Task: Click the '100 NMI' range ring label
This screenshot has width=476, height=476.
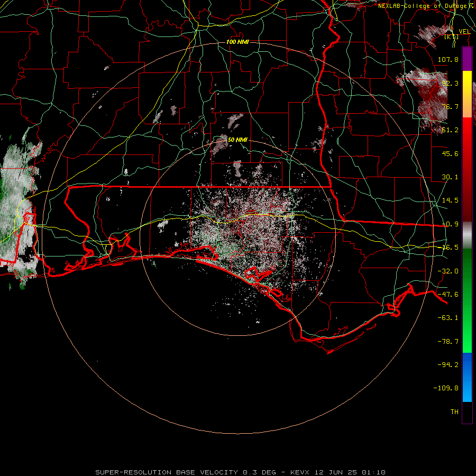Action: (237, 42)
